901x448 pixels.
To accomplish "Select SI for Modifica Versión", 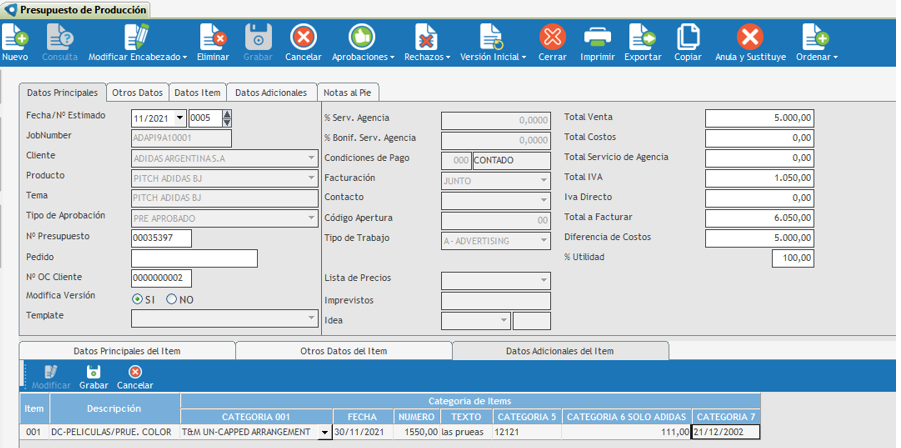I will coord(138,298).
